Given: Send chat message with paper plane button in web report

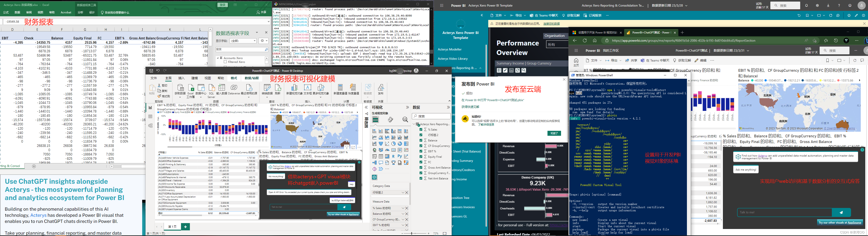Looking at the screenshot, I should (x=841, y=212).
